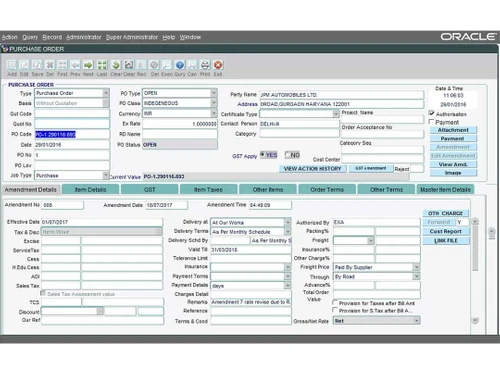Switch to the GST tab
The image size is (500, 375).
(149, 189)
